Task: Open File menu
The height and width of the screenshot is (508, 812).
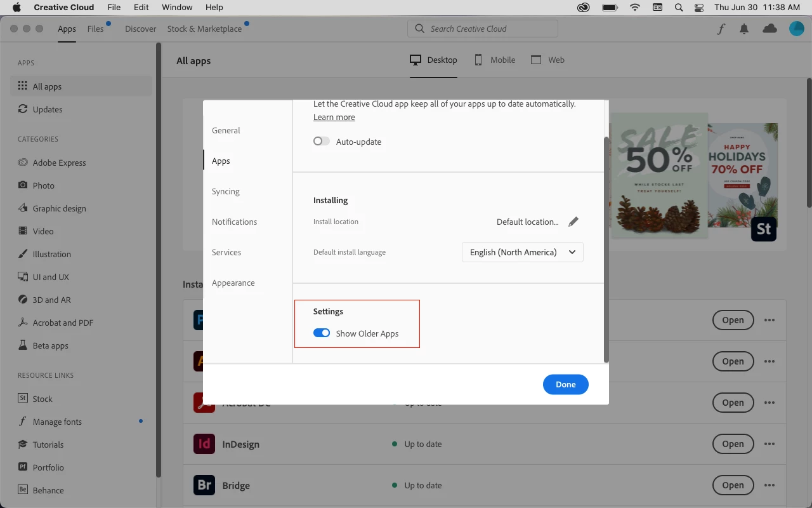Action: [114, 8]
